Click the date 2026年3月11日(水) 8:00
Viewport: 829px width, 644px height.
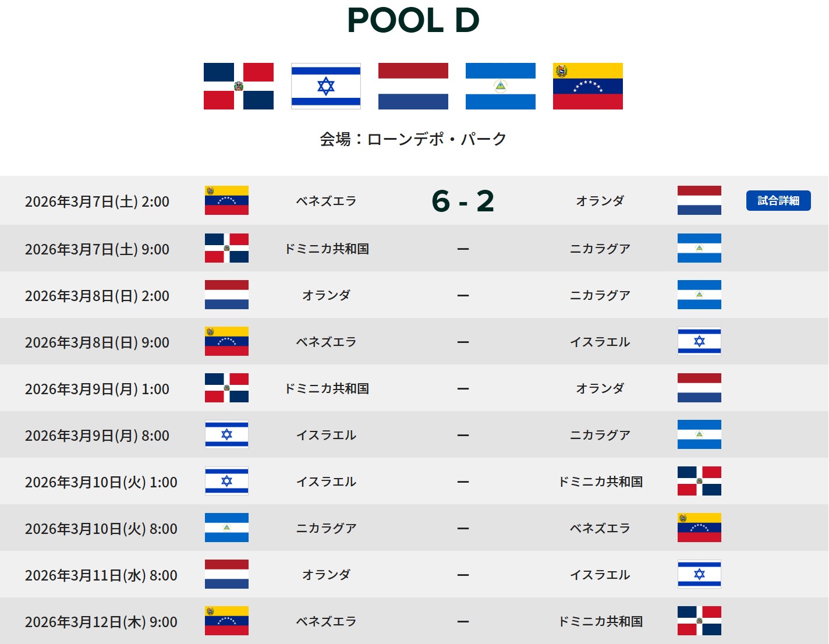pyautogui.click(x=101, y=575)
